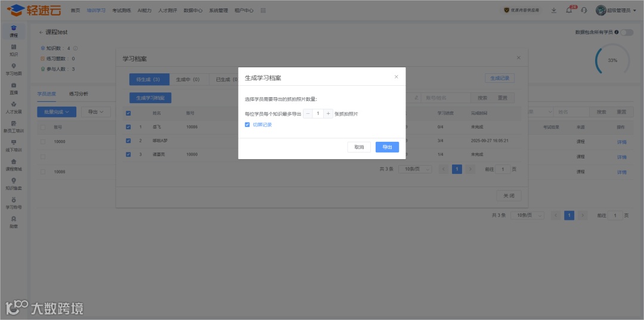Viewport: 644px width, 320px height.
Task: Open 线下培训 in the sidebar
Action: pos(14,146)
